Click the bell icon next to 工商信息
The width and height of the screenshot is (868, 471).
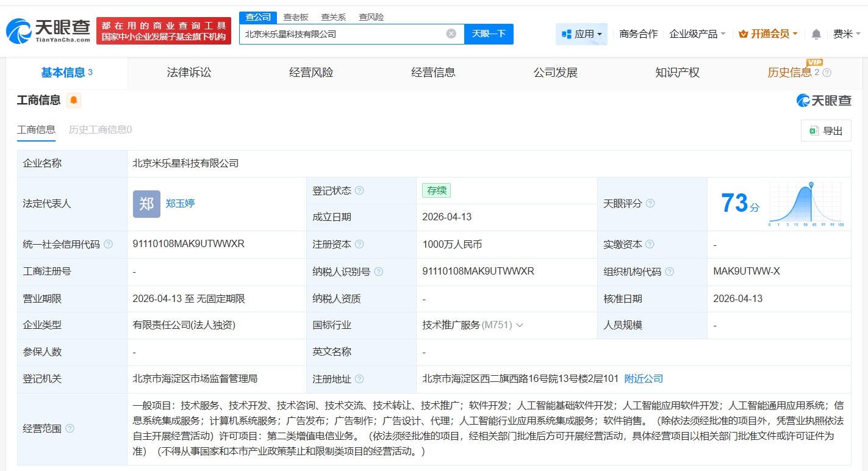point(73,101)
